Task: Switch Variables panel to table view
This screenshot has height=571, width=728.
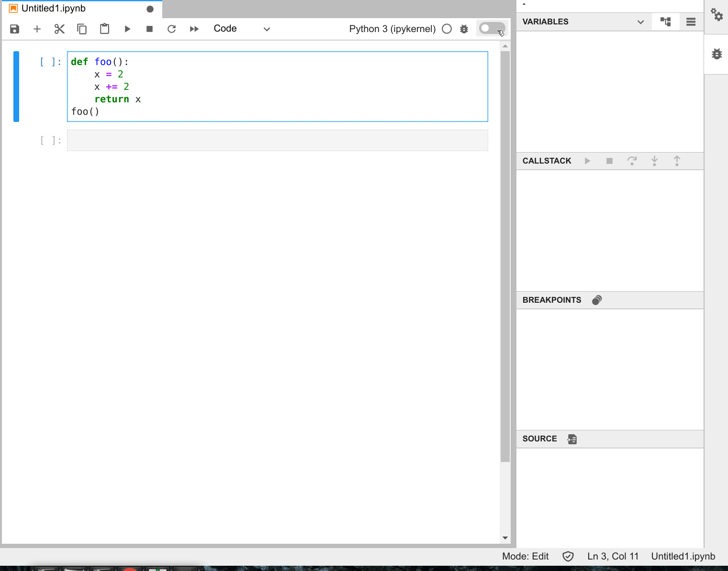Action: (x=691, y=22)
